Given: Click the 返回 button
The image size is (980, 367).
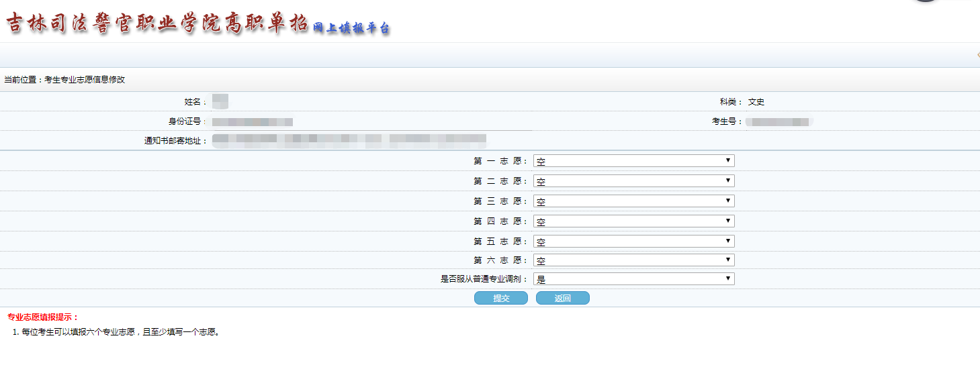Looking at the screenshot, I should [x=562, y=299].
